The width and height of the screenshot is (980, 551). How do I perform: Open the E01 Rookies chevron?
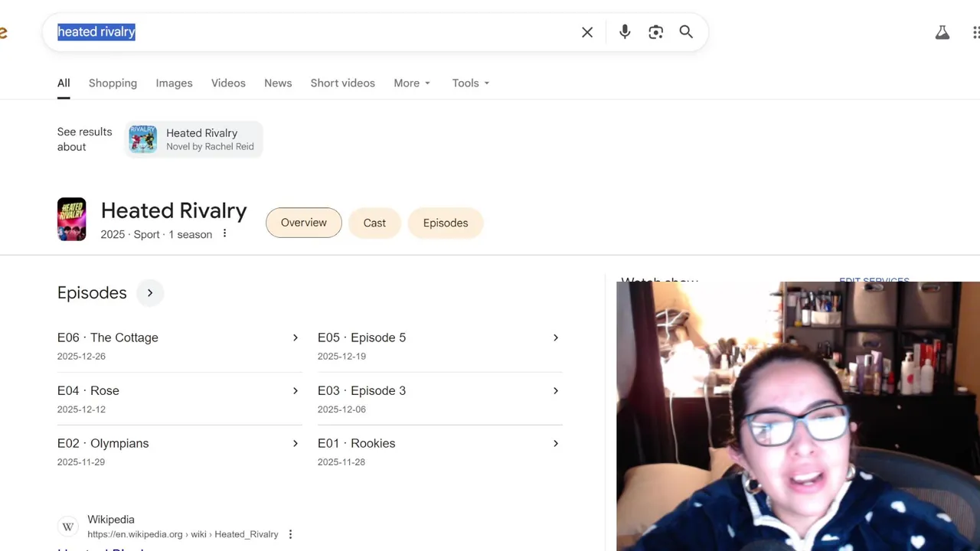(556, 443)
